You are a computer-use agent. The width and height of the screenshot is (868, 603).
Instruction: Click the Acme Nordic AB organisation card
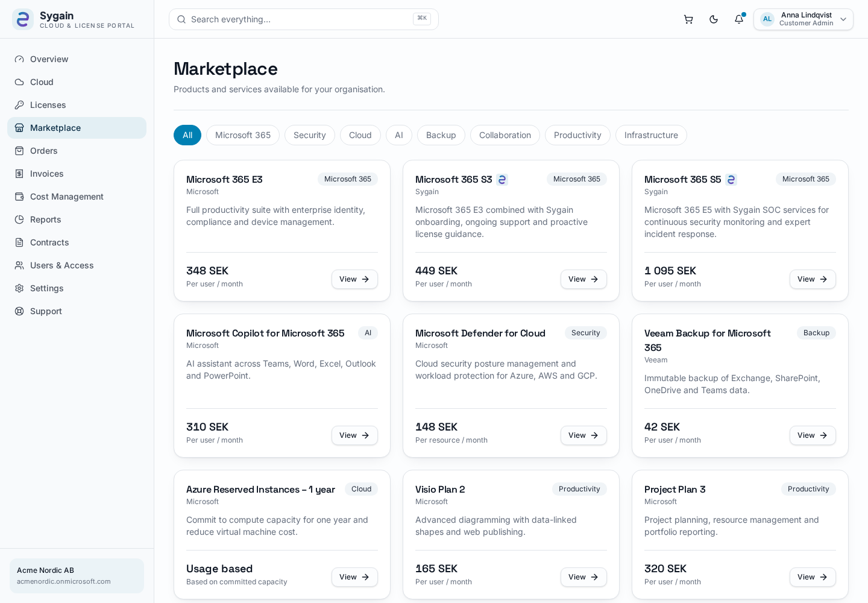coord(77,576)
